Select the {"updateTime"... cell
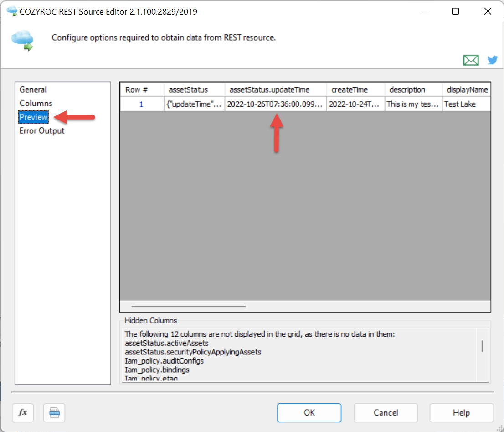 194,104
